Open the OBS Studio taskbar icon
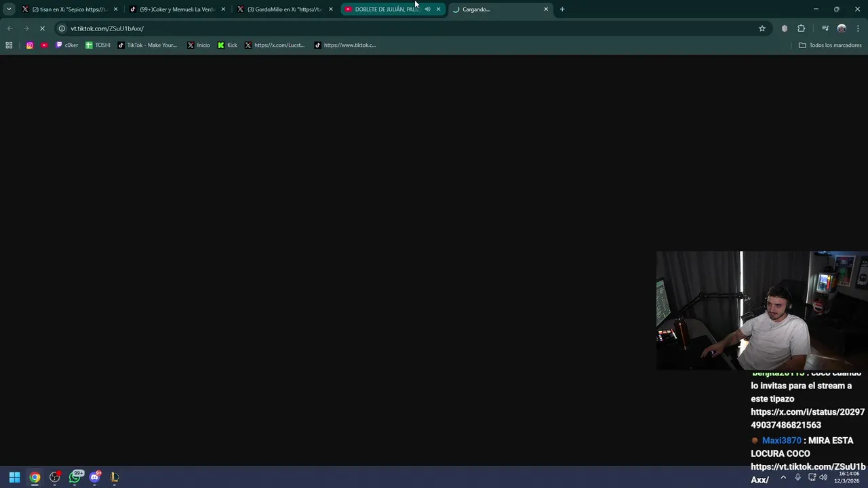This screenshot has height=488, width=868. click(55, 477)
